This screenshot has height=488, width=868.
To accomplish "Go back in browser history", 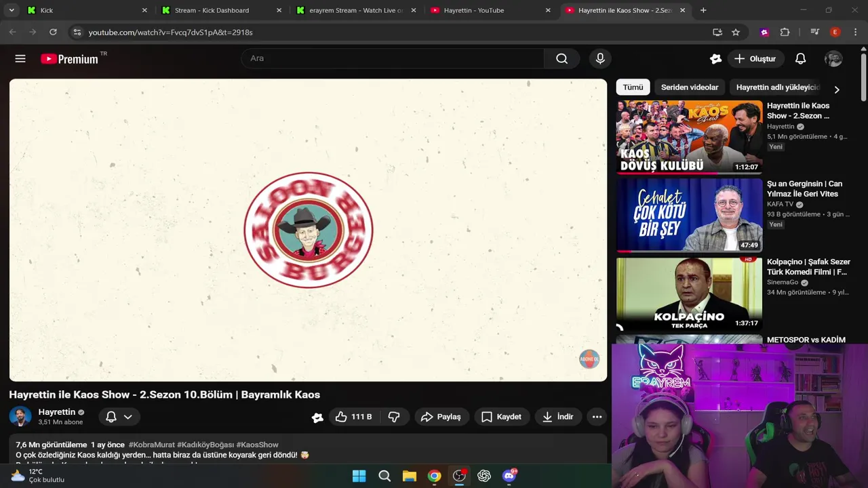I will coord(13,32).
